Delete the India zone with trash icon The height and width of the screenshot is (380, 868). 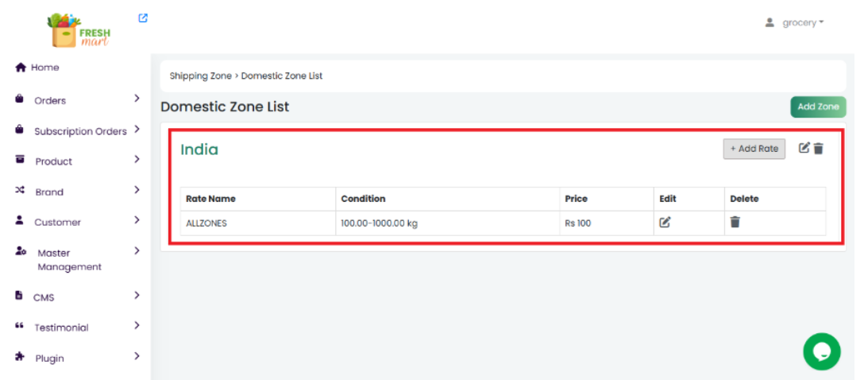[819, 148]
